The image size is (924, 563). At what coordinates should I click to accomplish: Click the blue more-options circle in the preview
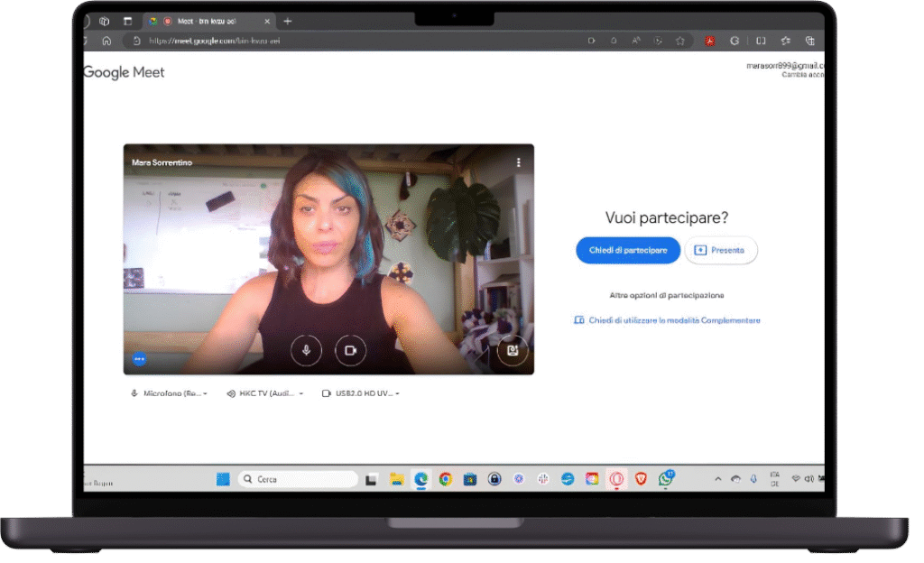tap(139, 359)
